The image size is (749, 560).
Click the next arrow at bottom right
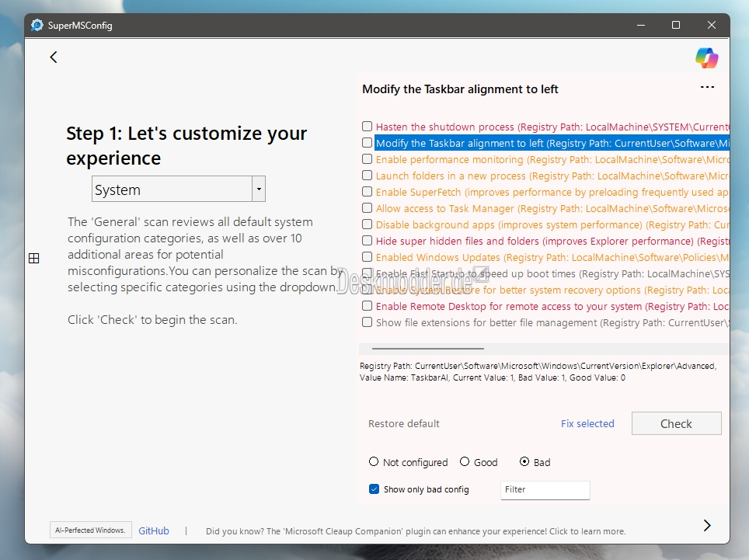click(x=707, y=526)
